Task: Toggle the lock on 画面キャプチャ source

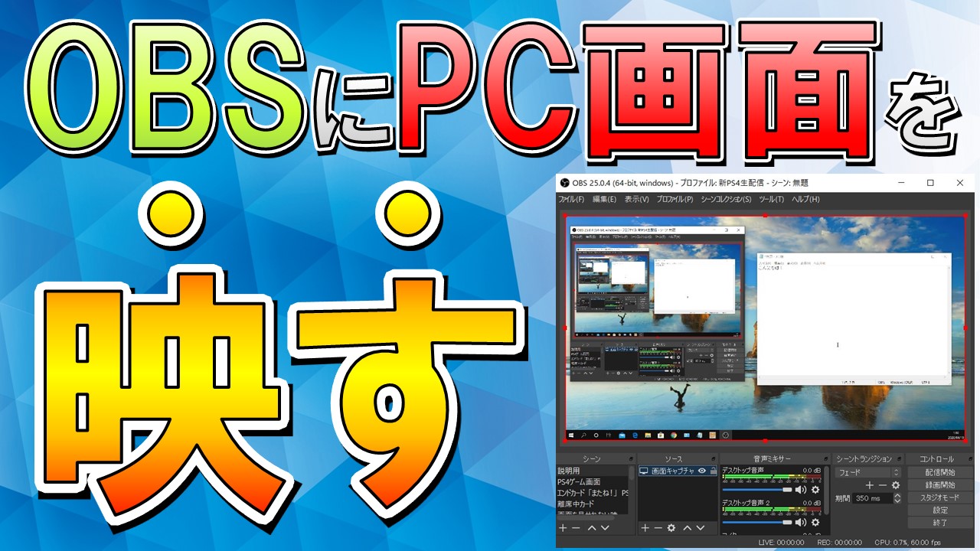Action: coord(714,471)
